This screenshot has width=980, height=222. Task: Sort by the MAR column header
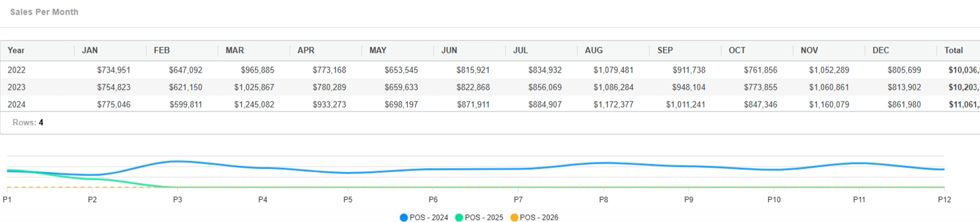235,50
